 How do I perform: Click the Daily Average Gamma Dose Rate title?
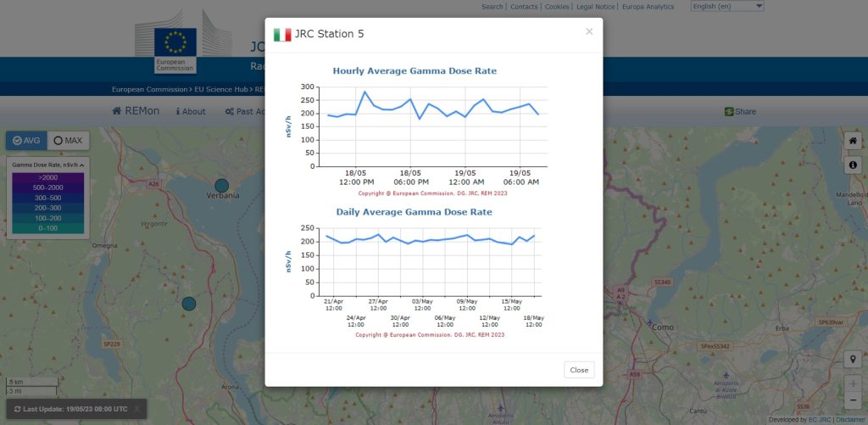click(414, 212)
